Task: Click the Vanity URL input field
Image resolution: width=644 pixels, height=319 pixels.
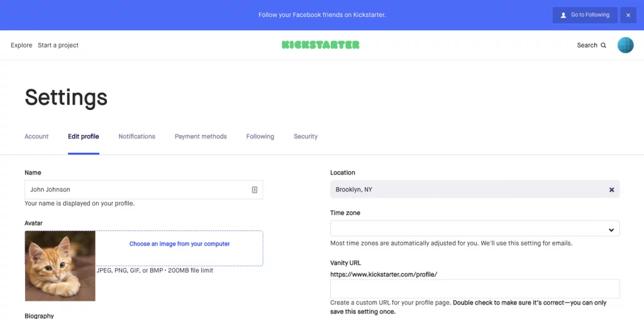Action: [475, 289]
